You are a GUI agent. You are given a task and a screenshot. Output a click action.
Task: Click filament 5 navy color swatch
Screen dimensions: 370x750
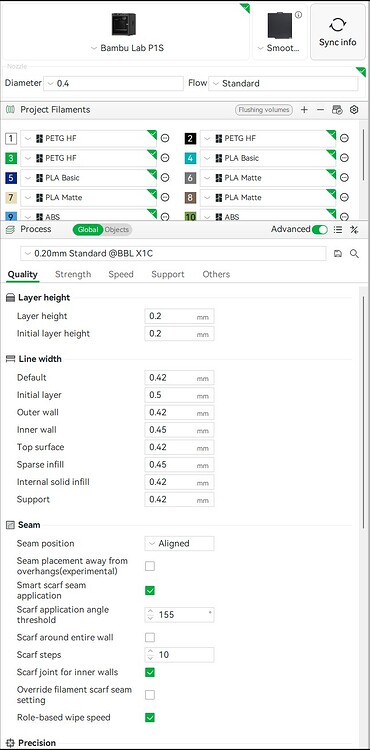pos(11,178)
